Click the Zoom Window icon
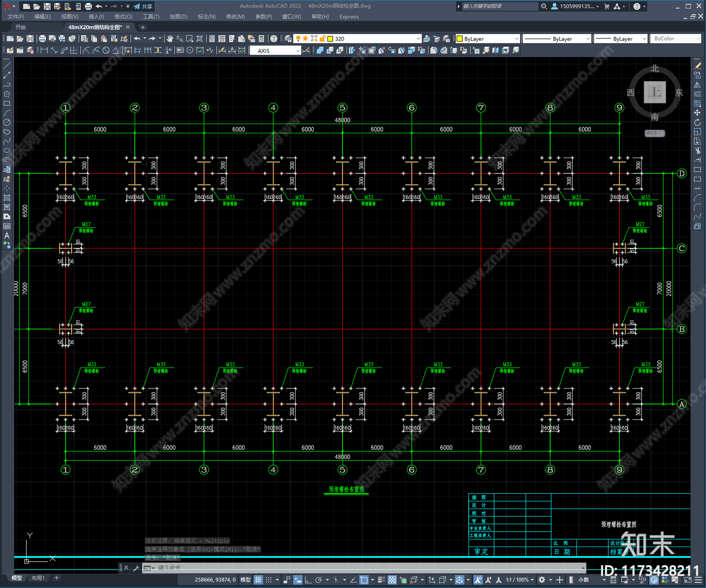The height and width of the screenshot is (588, 706). point(190,39)
